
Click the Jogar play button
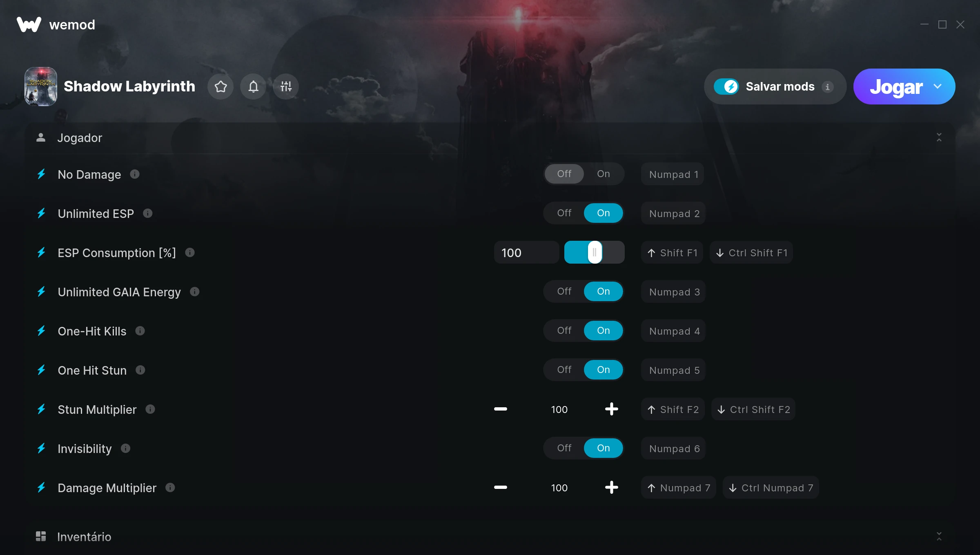pos(896,87)
